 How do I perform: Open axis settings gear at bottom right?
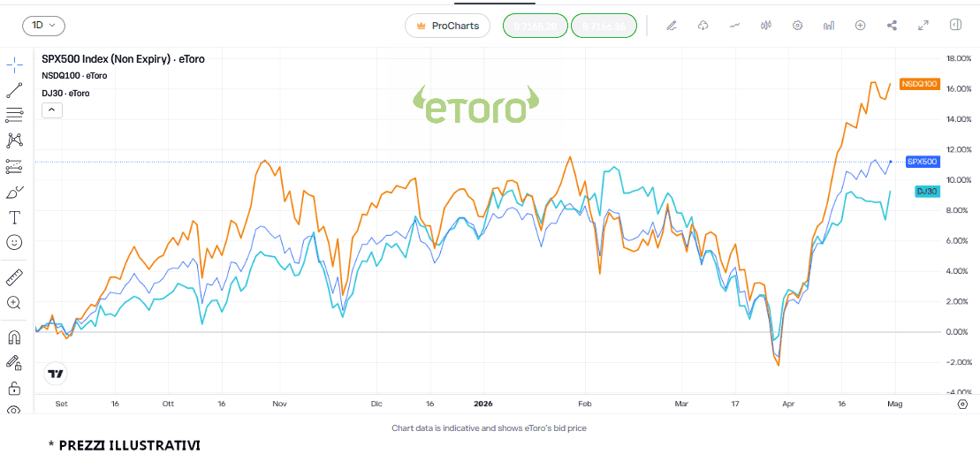coord(961,404)
